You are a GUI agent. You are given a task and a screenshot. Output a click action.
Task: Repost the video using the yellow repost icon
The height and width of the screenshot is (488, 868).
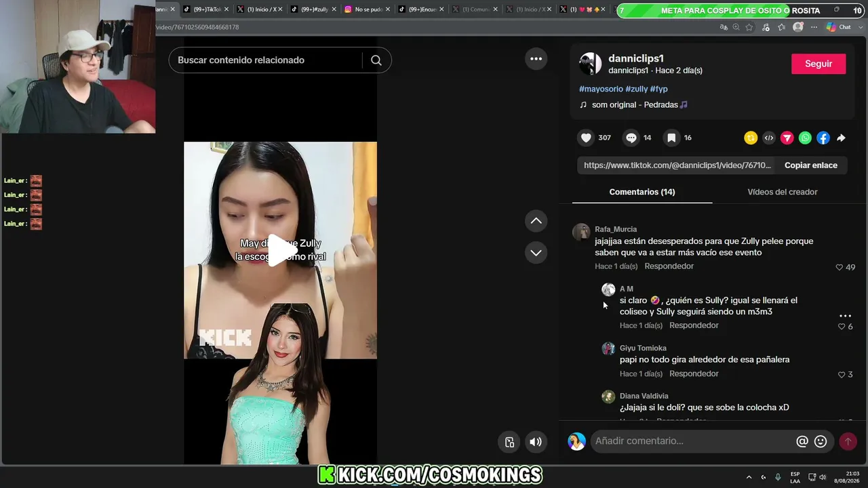[751, 138]
